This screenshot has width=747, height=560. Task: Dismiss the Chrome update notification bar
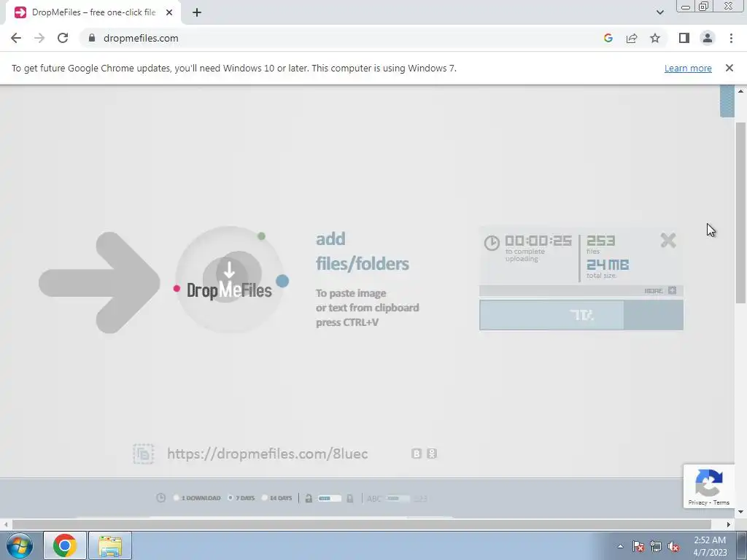pyautogui.click(x=729, y=68)
